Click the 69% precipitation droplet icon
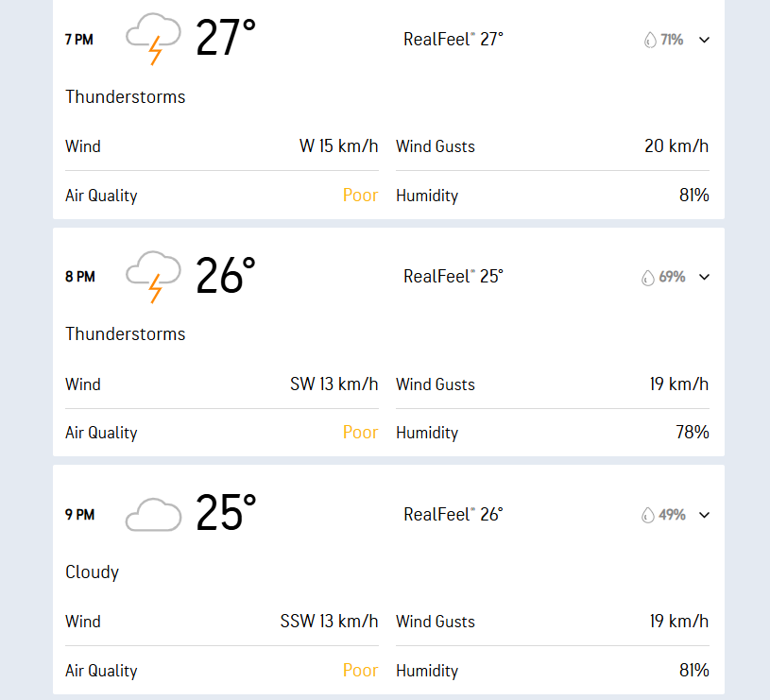 tap(648, 278)
